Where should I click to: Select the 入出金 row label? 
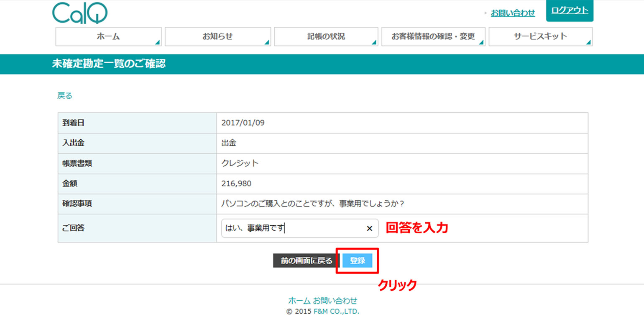(74, 143)
